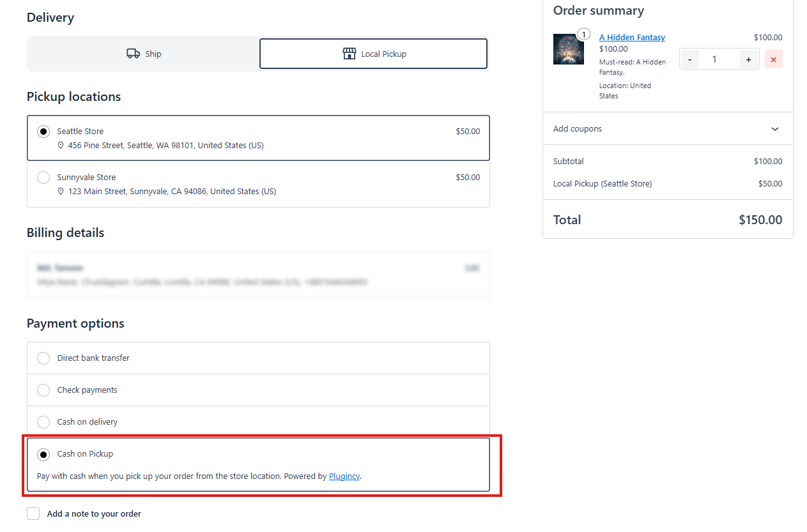The image size is (807, 532).
Task: Enable Add a note to your order
Action: coord(33,513)
